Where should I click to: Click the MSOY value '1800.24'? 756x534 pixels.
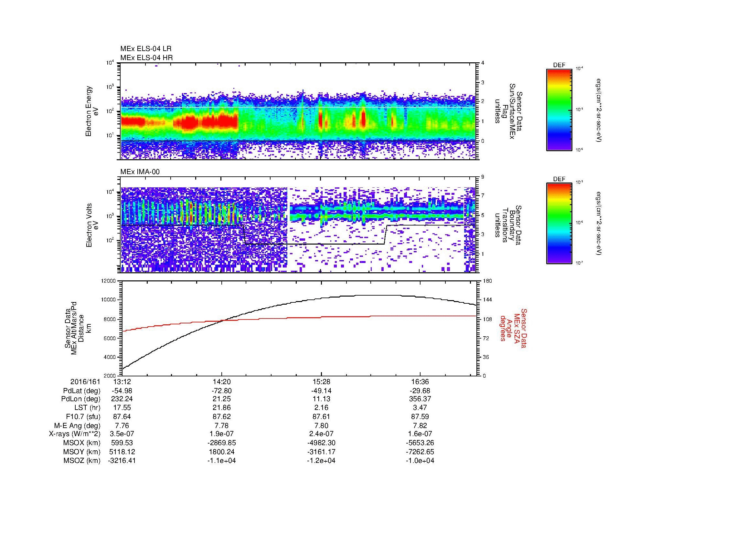point(222,452)
